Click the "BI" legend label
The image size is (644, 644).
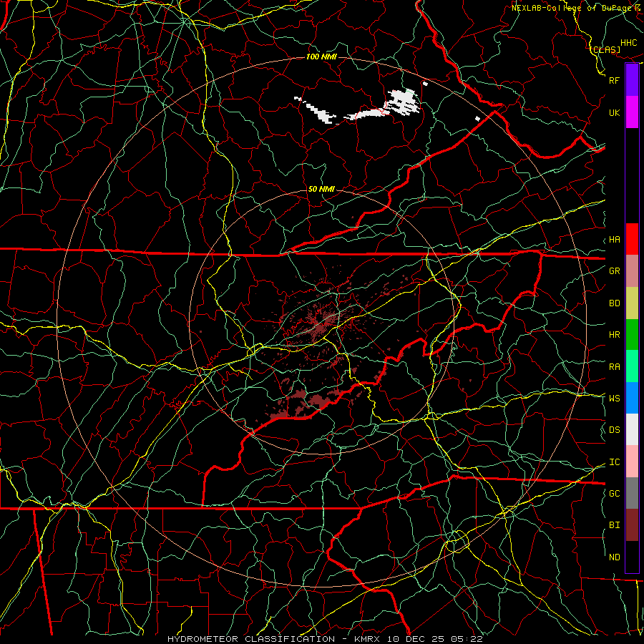tap(614, 525)
